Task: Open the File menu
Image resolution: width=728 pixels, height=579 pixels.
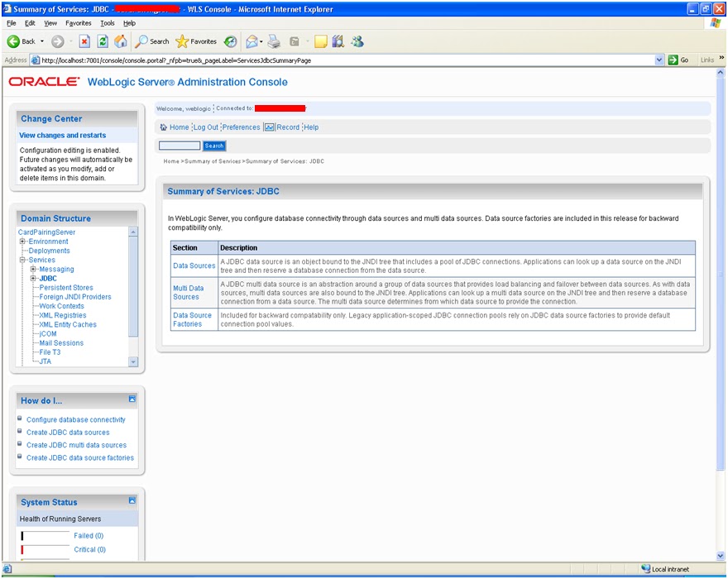Action: pos(12,23)
